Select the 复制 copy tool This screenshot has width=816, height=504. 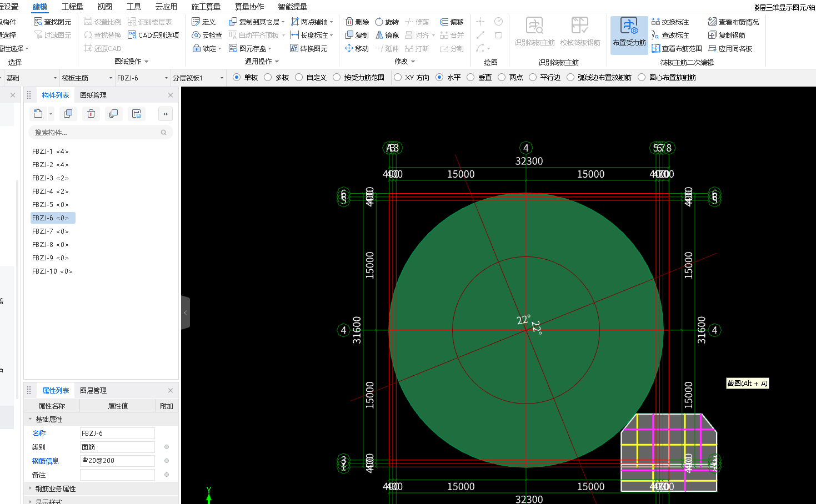(x=357, y=35)
